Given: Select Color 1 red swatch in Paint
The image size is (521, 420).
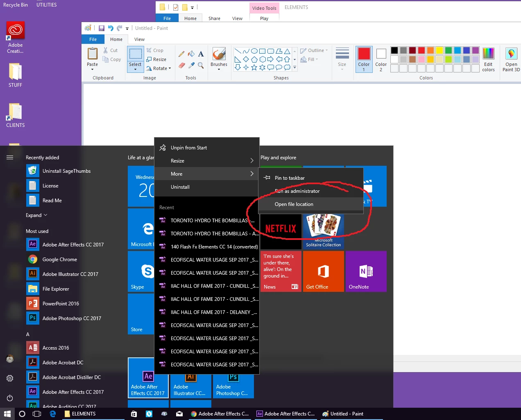Looking at the screenshot, I should [364, 59].
